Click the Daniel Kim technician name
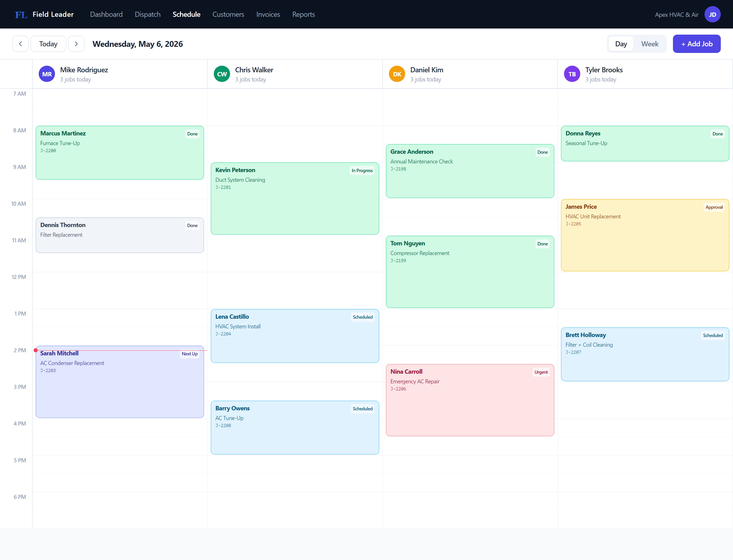Viewport: 733px width, 560px height. coord(427,70)
